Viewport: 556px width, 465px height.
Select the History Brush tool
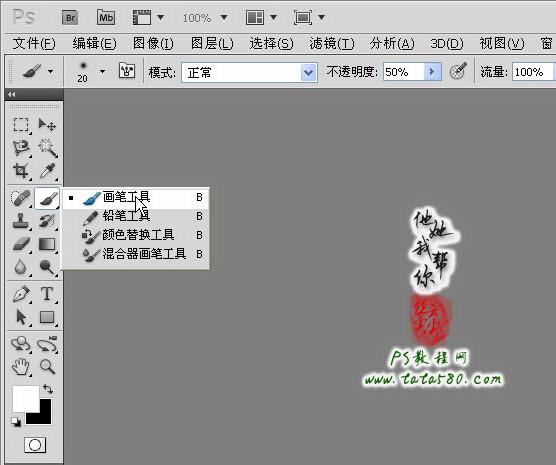(47, 221)
